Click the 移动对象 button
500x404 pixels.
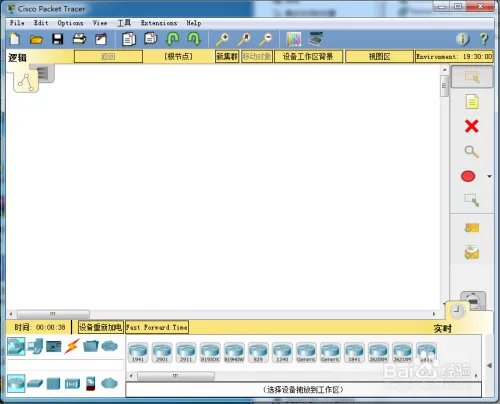(257, 56)
